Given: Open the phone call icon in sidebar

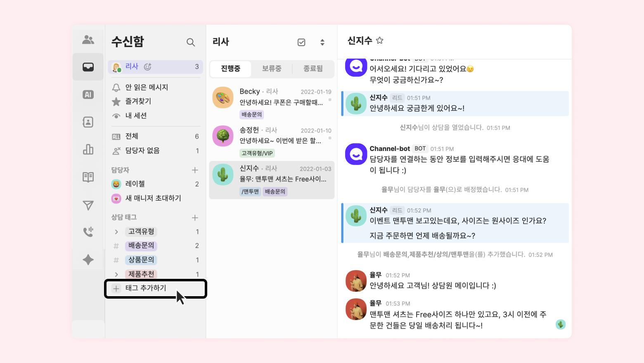Looking at the screenshot, I should tap(88, 232).
